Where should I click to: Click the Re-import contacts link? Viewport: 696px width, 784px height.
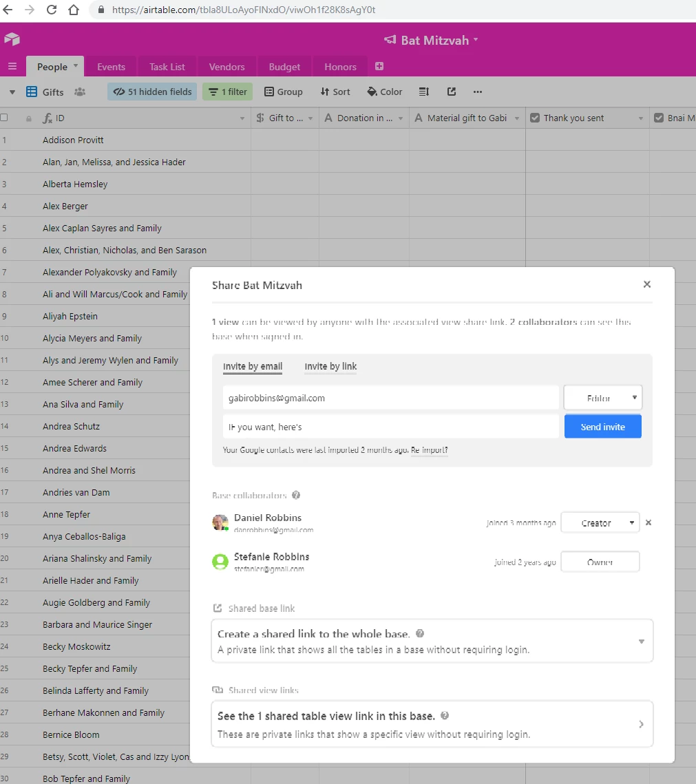[x=429, y=450]
